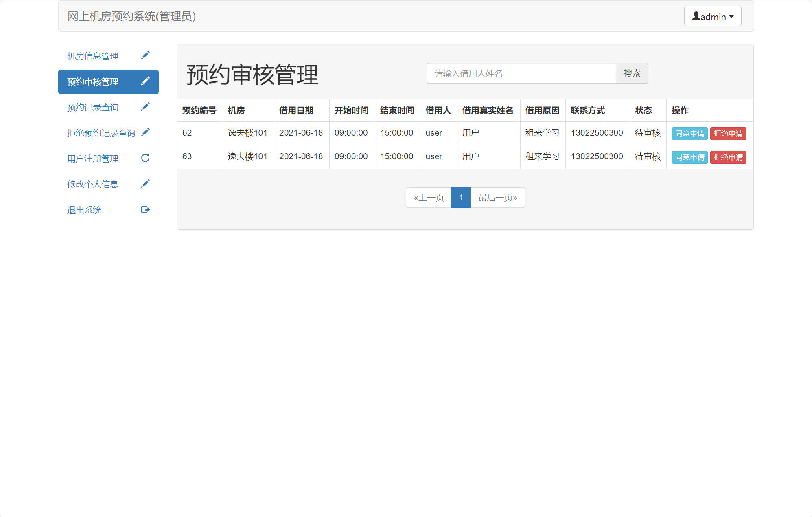Choose 退出系统 to log out
The width and height of the screenshot is (812, 517).
84,210
